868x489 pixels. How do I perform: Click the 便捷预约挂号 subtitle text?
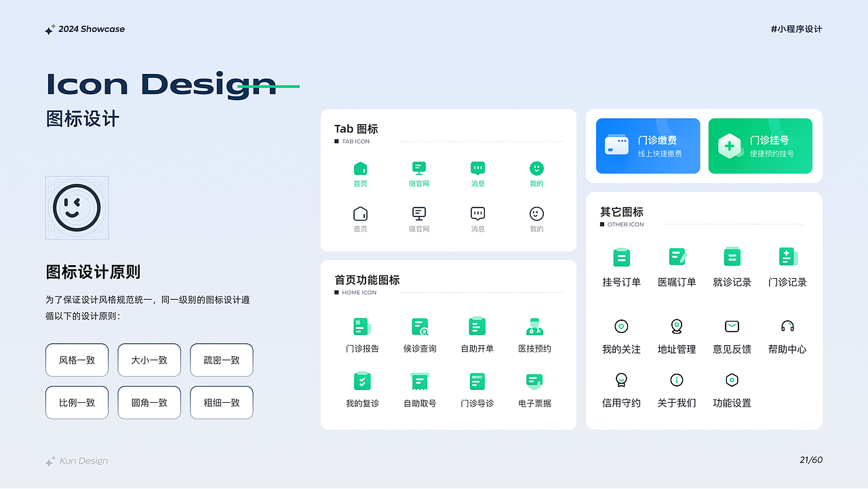coord(772,154)
